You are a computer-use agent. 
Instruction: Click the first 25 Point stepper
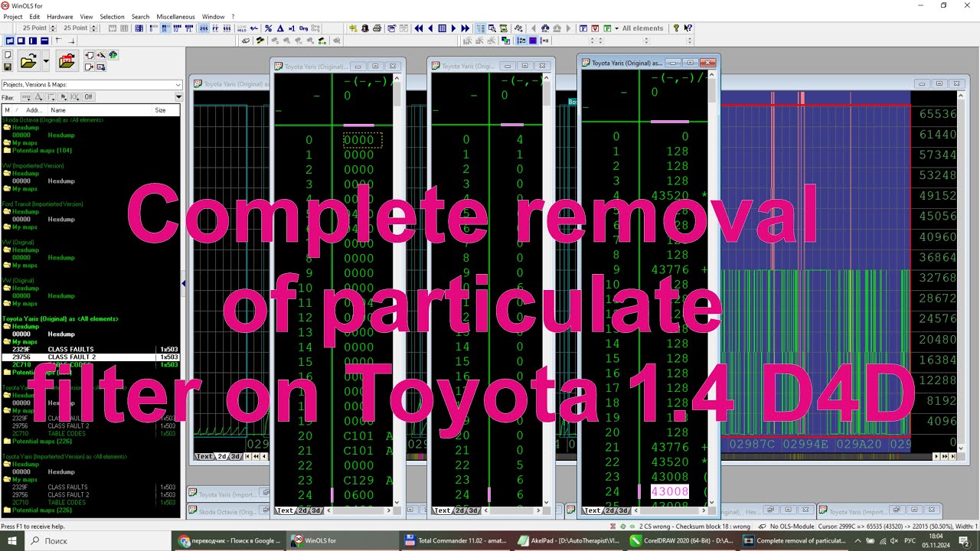click(x=53, y=28)
